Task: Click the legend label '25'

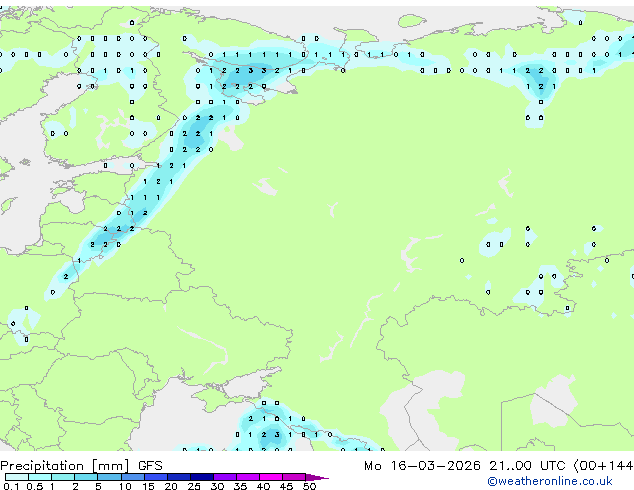Action: tap(194, 486)
